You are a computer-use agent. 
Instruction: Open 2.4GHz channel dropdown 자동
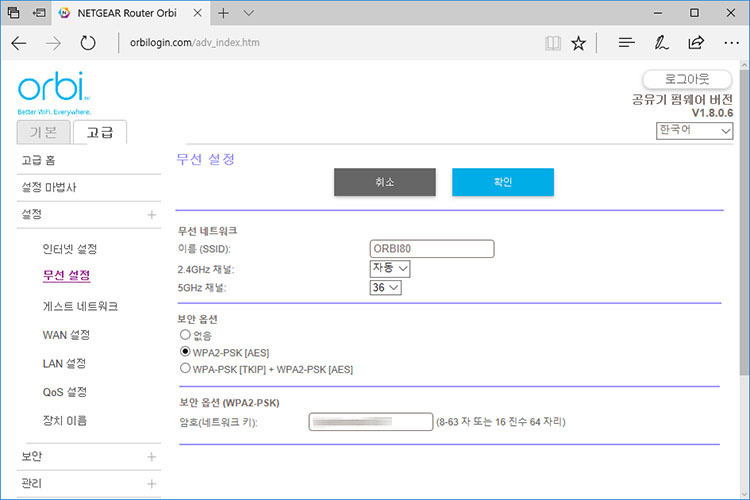tap(390, 268)
